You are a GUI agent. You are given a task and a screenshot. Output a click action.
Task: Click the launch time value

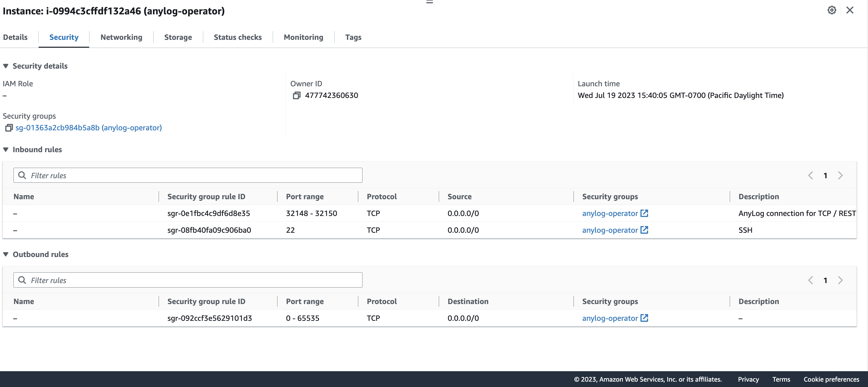pos(681,95)
